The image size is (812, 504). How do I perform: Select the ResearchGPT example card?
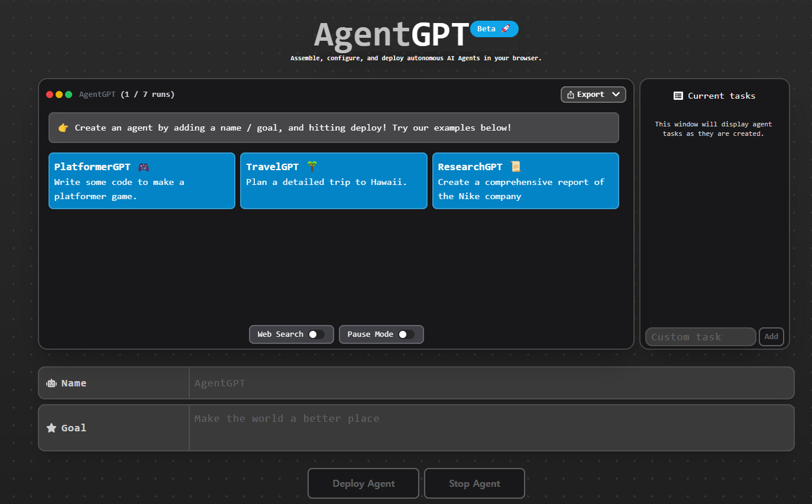point(526,181)
